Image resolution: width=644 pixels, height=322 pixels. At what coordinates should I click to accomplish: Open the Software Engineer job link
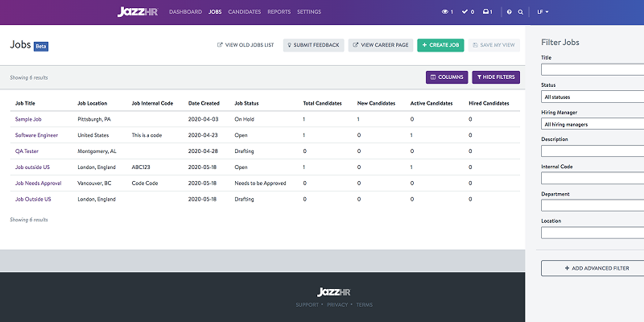tap(36, 135)
